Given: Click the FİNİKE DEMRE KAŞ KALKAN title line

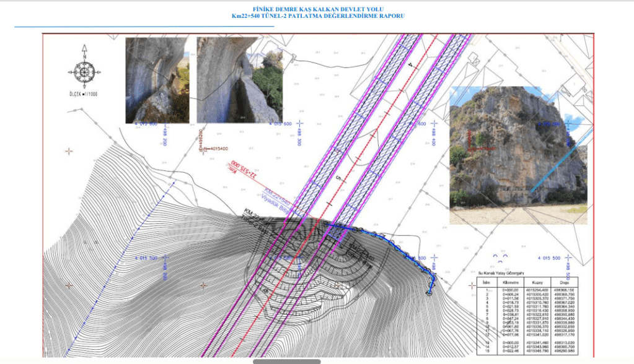Looking at the screenshot, I should pos(317,9).
